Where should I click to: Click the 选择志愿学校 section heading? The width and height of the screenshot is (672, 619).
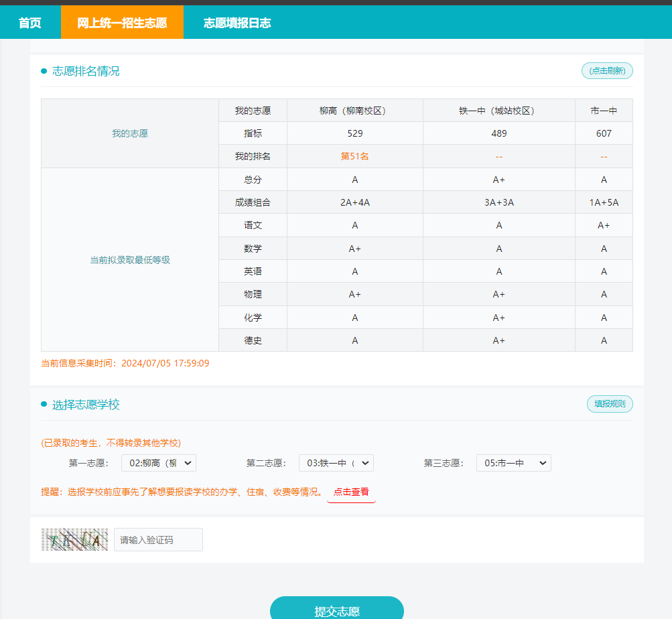[x=86, y=405]
